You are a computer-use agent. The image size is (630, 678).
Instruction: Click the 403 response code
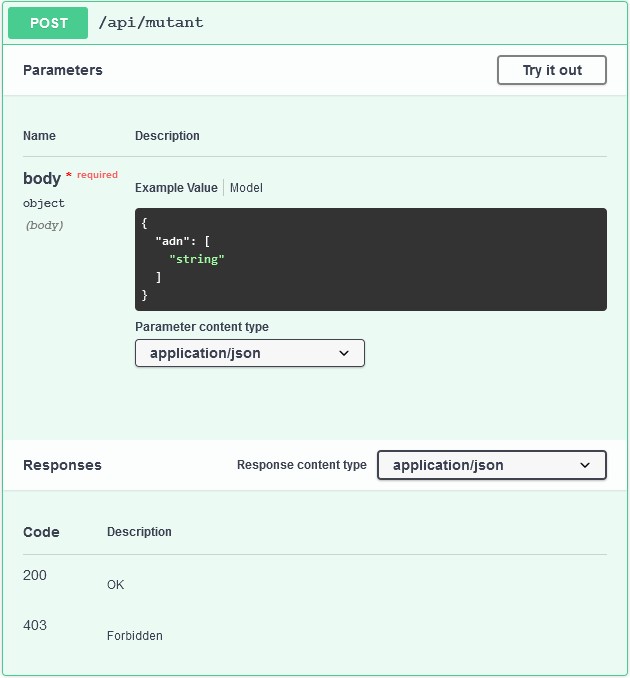[35, 625]
